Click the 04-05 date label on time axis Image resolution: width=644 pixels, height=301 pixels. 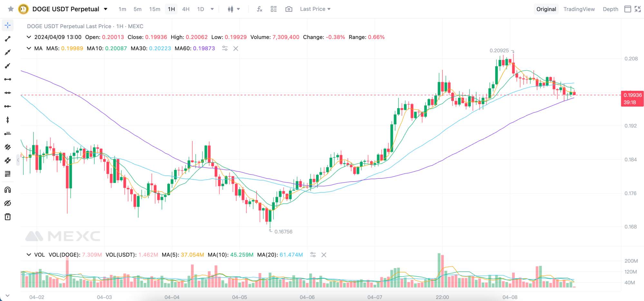pos(240,297)
